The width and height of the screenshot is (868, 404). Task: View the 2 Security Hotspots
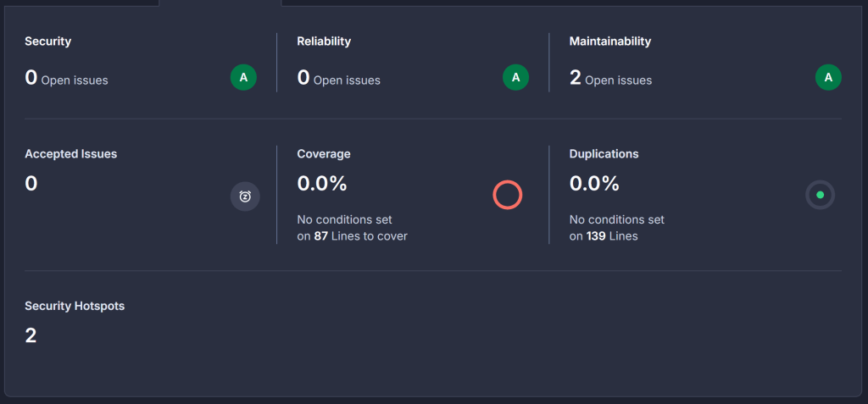click(x=31, y=335)
